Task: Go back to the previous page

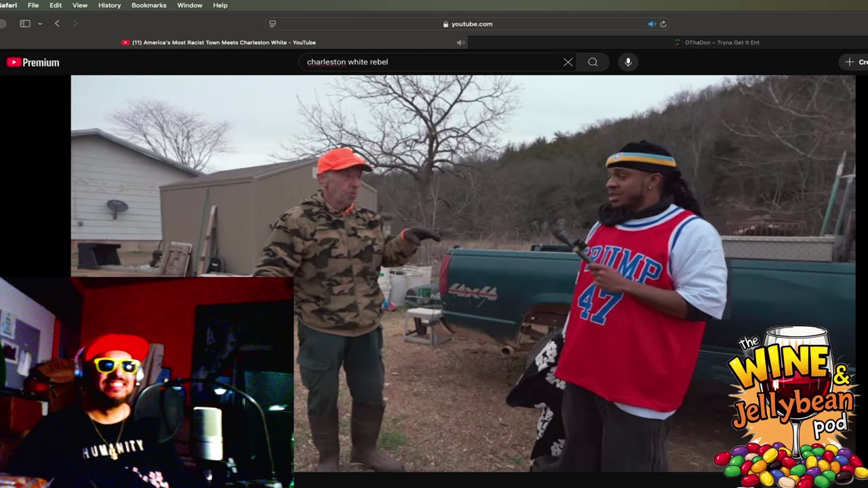Action: [x=57, y=24]
